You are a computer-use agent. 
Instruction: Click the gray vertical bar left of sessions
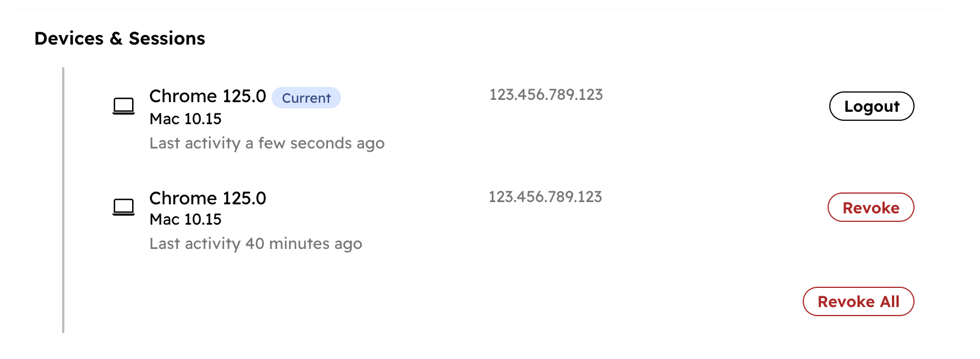(x=63, y=200)
